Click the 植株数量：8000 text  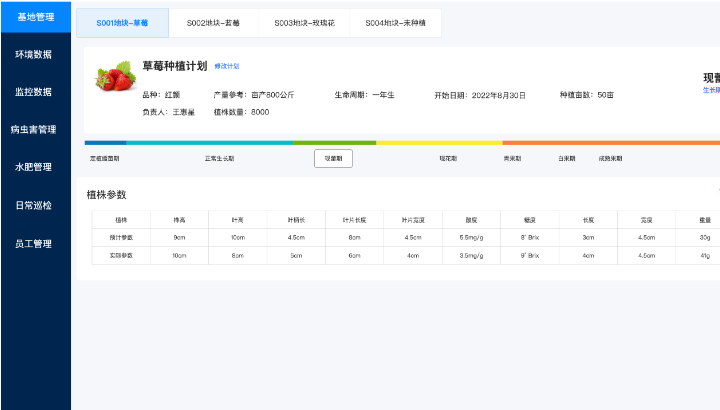point(242,112)
